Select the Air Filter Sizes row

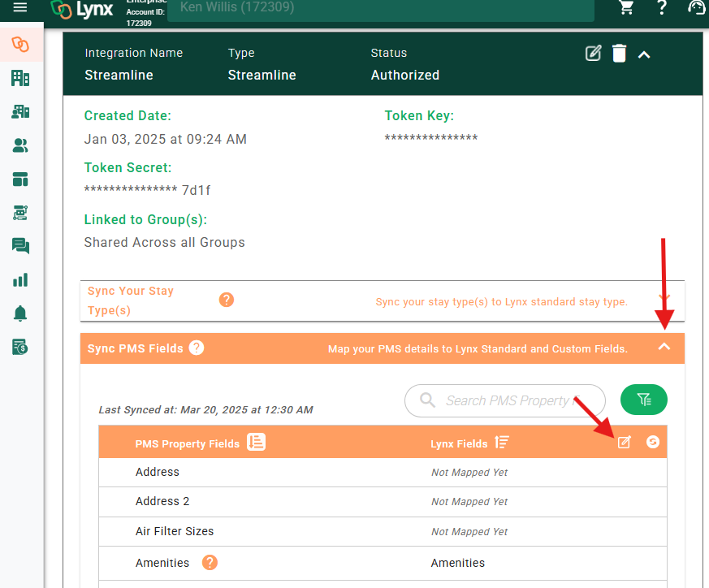[x=383, y=531]
